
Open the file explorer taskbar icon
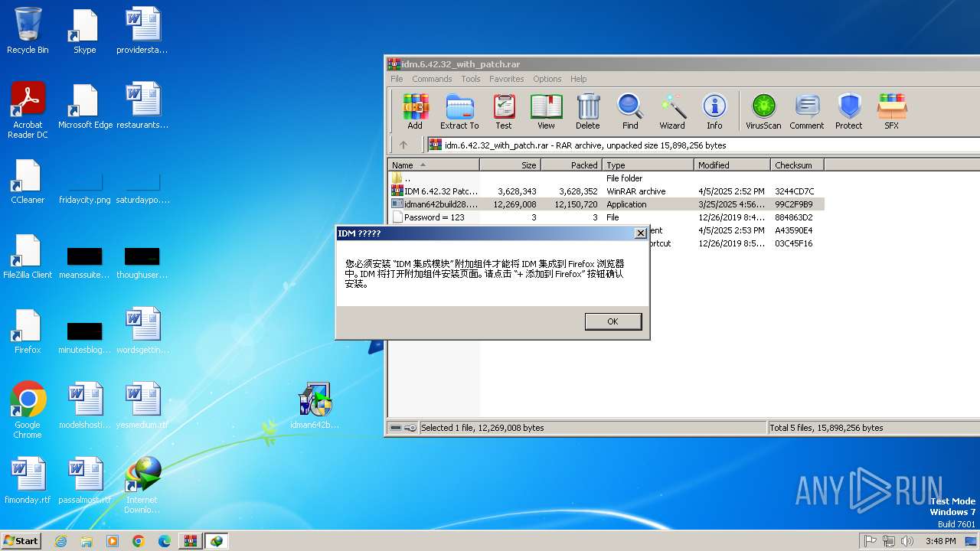coord(87,541)
